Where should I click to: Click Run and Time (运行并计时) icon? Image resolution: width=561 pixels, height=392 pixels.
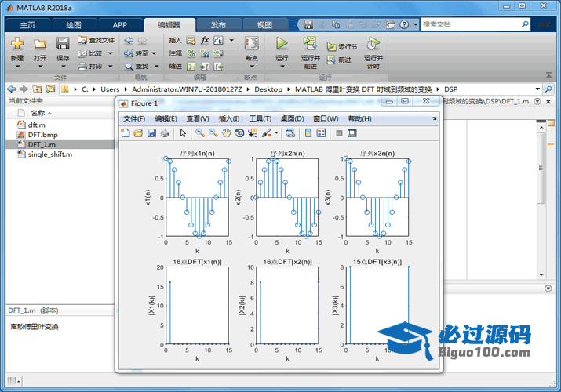point(373,44)
